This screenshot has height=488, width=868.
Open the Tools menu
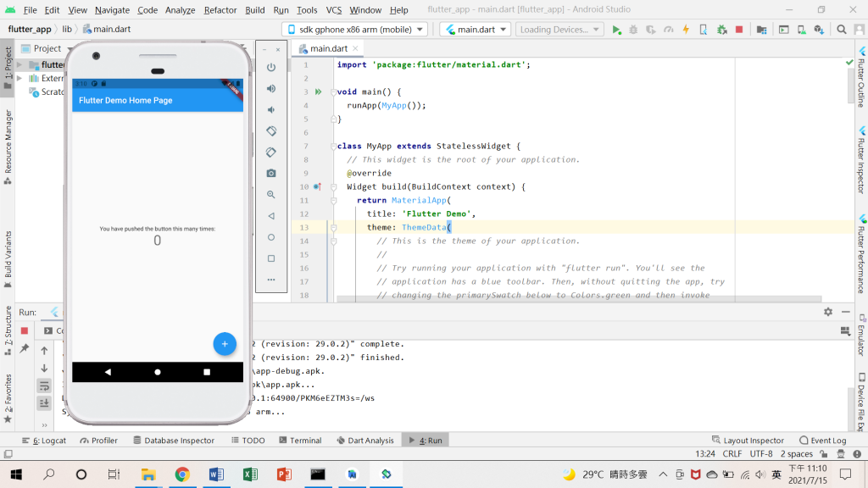(x=307, y=10)
